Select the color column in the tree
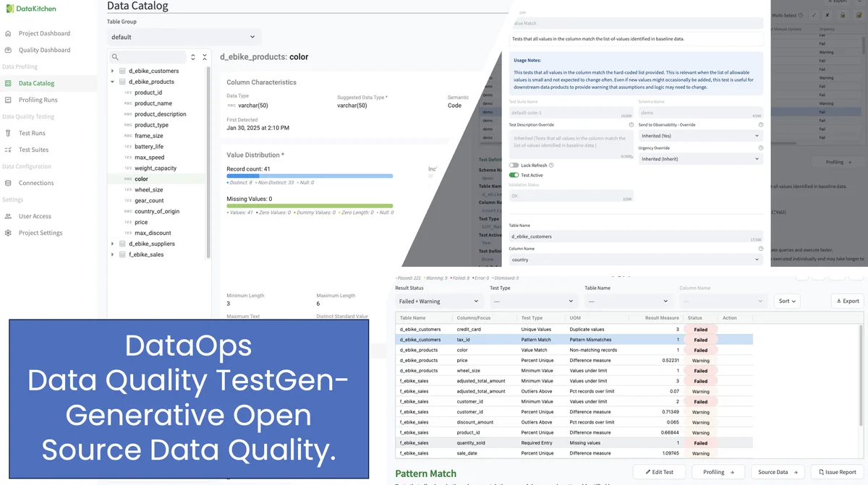 click(x=142, y=179)
